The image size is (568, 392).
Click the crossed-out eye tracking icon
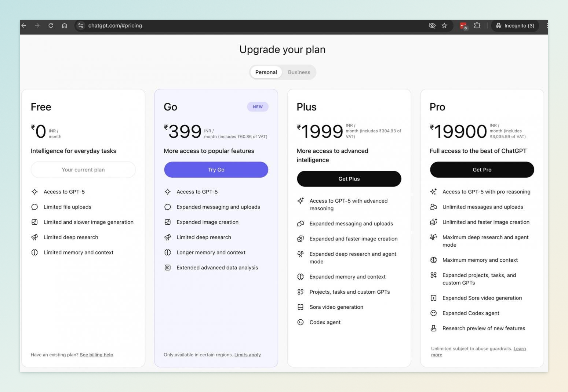[432, 26]
